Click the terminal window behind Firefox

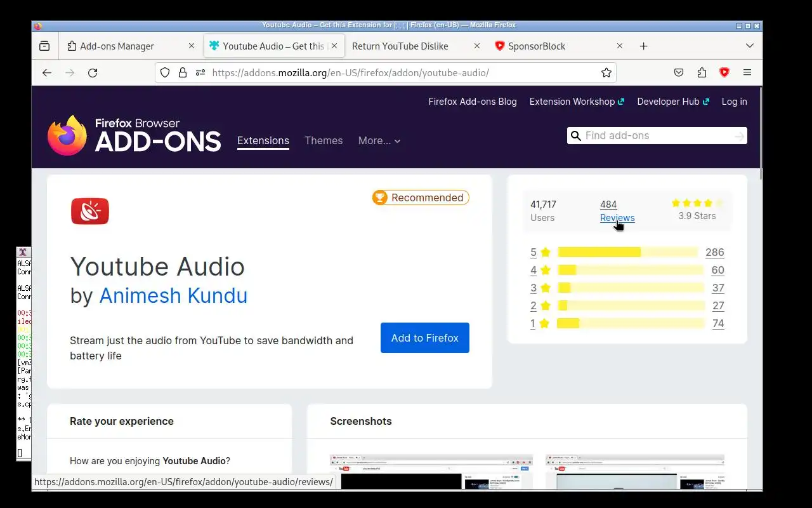[x=23, y=353]
